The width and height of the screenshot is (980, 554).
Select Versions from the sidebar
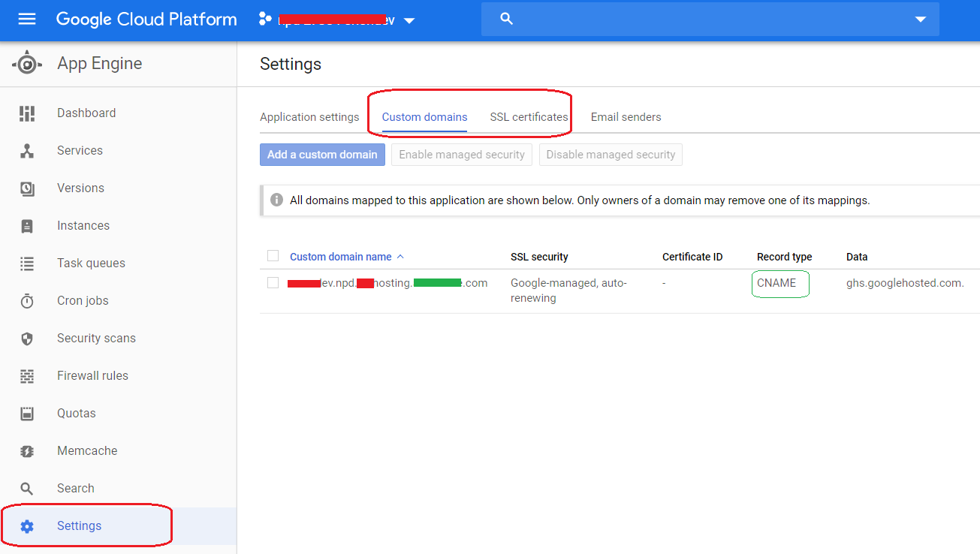(x=80, y=188)
